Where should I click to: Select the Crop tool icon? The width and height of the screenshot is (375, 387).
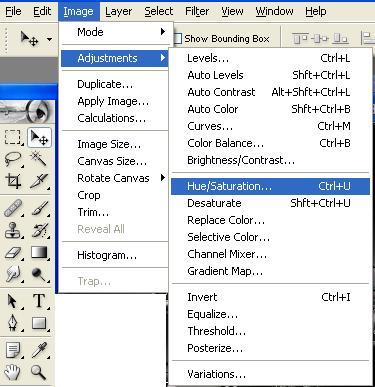(x=13, y=181)
